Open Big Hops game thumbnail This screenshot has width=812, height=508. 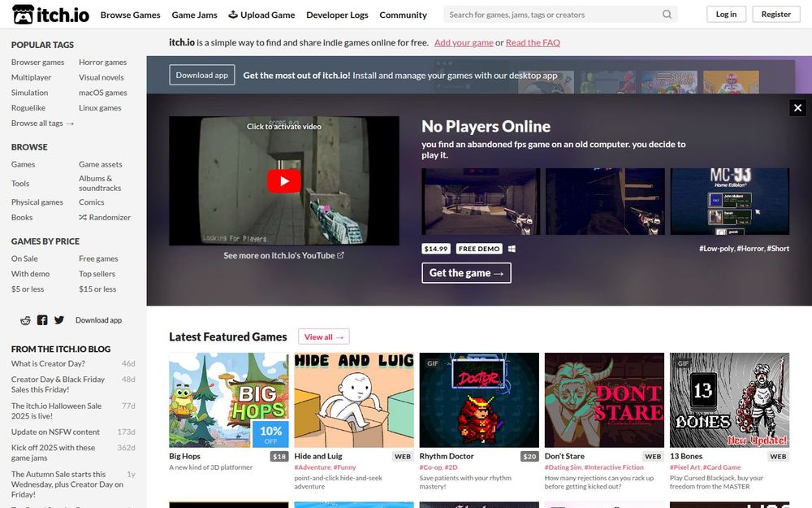pyautogui.click(x=229, y=400)
